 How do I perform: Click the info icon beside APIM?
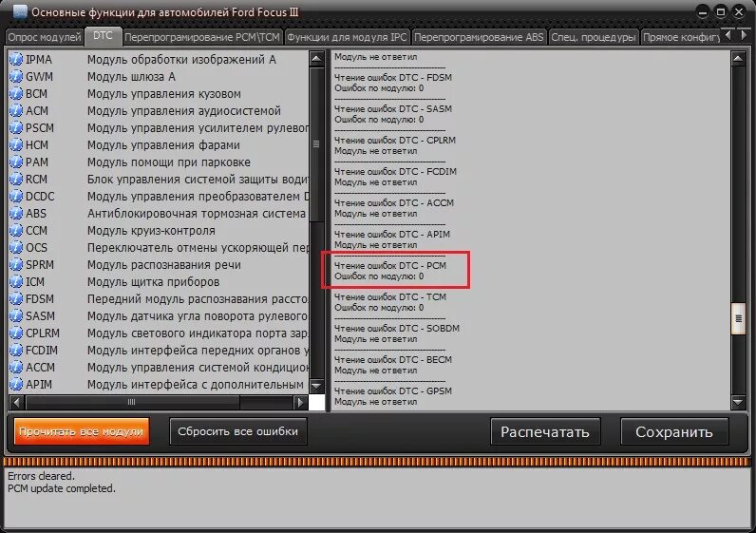[16, 385]
